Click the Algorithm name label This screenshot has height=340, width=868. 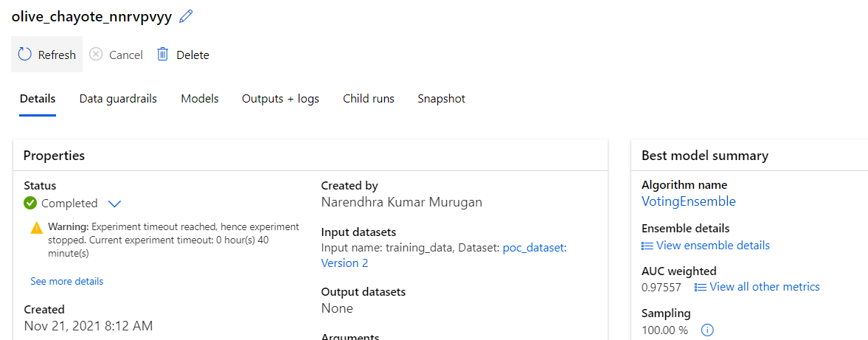(684, 185)
